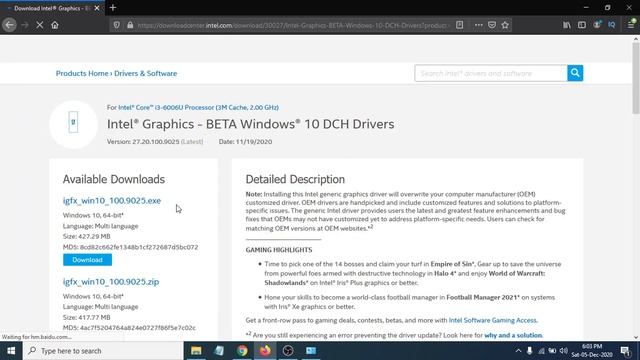This screenshot has height=360, width=640.
Task: Open the Drivers & Software breadcrumb link
Action: coord(145,73)
